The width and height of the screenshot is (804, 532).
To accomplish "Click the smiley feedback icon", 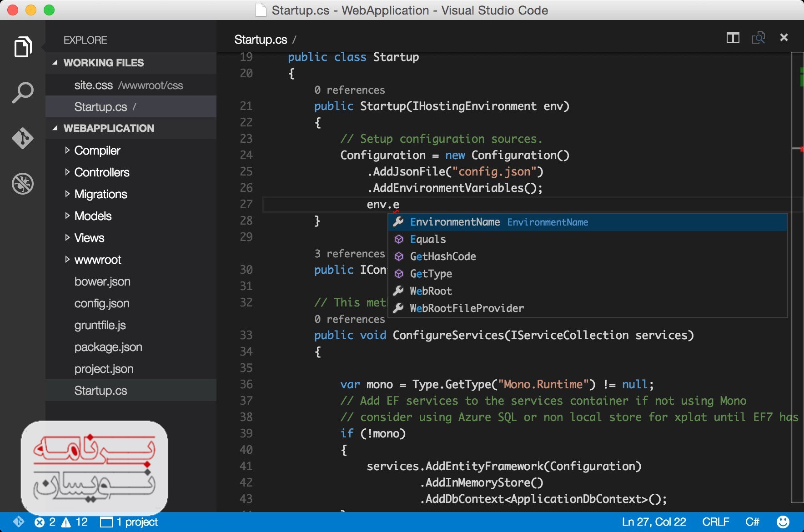I will (783, 522).
